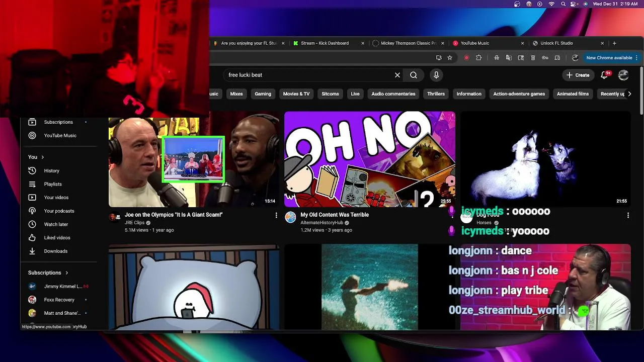Open the JRE Clips channel link

[x=134, y=223]
